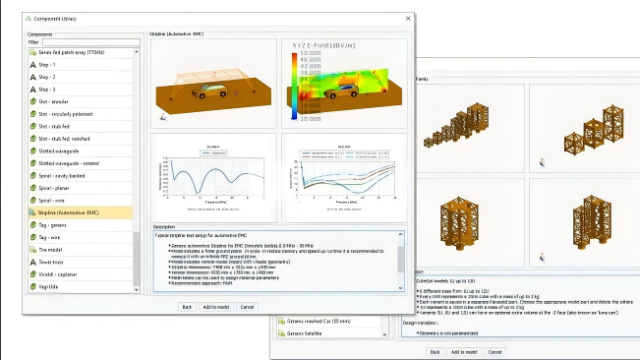Click the icon beside Spiral - wire
Viewport: 640px width, 360px height.
pos(33,200)
